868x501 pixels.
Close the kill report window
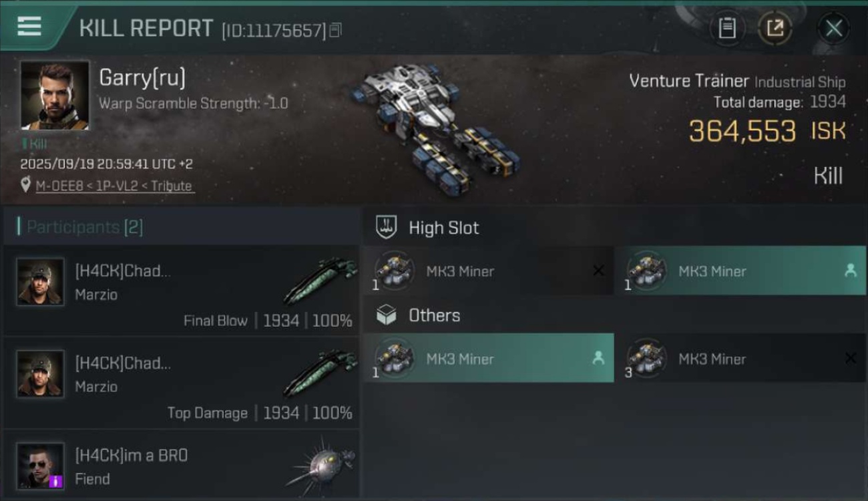tap(833, 29)
